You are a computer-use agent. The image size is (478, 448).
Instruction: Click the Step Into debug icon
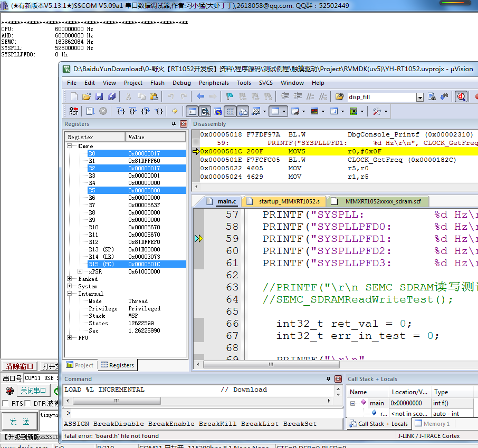click(121, 111)
